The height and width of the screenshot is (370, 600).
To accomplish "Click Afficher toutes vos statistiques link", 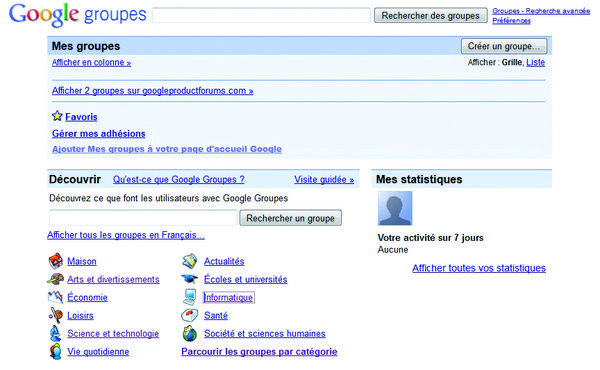I will click(x=479, y=268).
